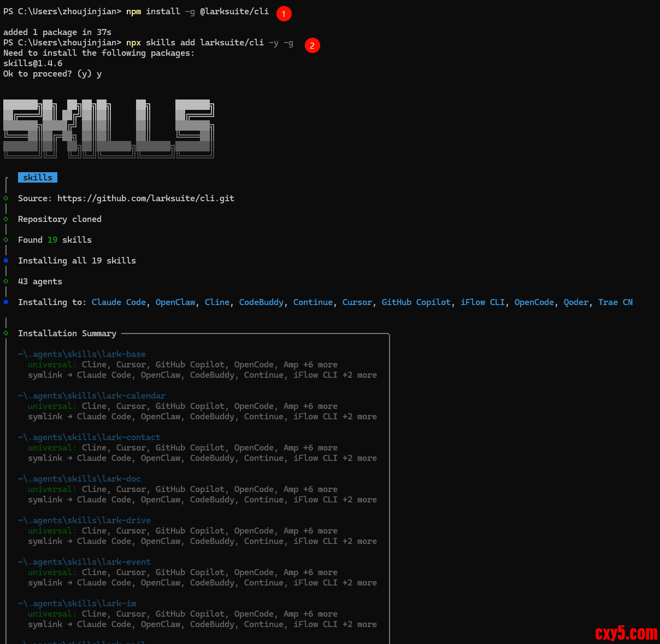Click the green diamond beside 43 agents
The height and width of the screenshot is (644, 660).
[6, 281]
